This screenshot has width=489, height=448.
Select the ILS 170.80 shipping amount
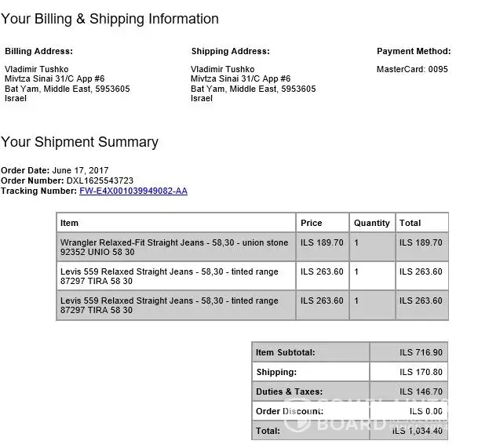421,372
